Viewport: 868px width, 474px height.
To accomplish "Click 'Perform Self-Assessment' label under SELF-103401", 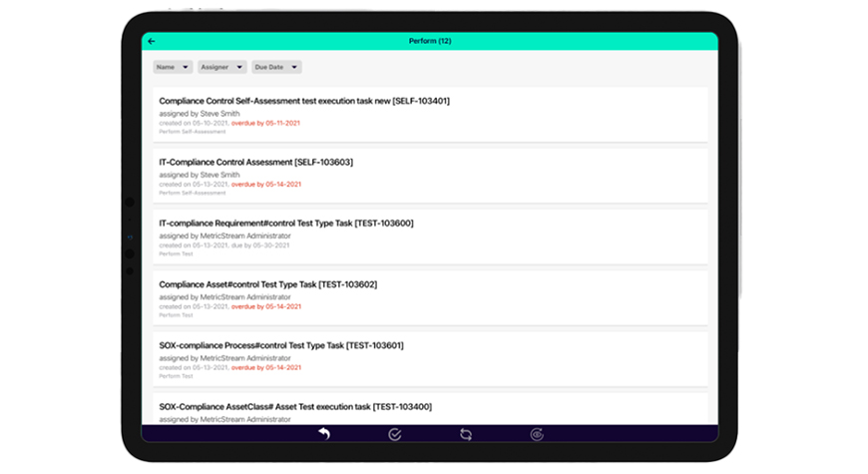I will coord(193,132).
